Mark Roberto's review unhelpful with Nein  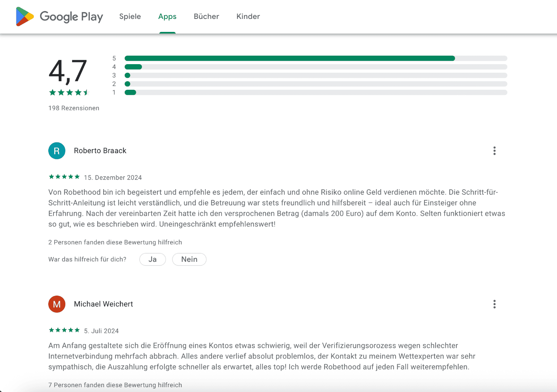coord(189,259)
